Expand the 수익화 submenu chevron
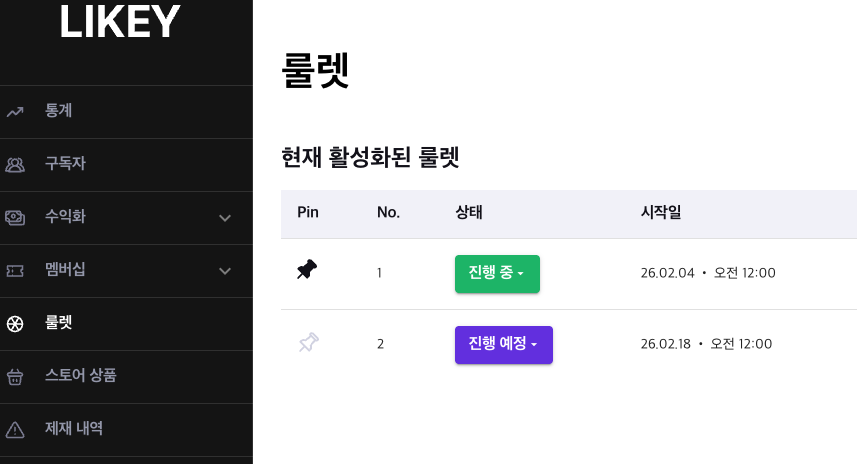The width and height of the screenshot is (857, 464). pos(225,218)
